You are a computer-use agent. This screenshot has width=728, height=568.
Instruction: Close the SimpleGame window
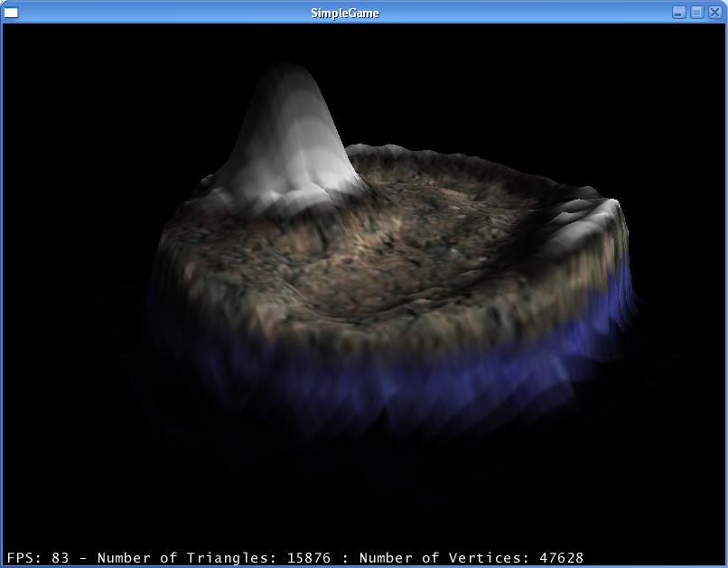pyautogui.click(x=714, y=13)
